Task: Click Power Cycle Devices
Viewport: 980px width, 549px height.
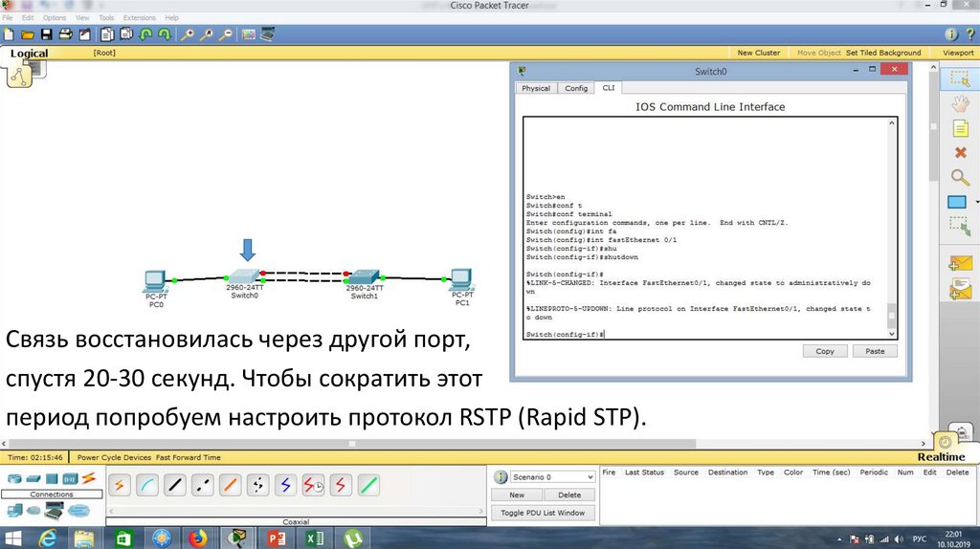Action: [x=115, y=457]
